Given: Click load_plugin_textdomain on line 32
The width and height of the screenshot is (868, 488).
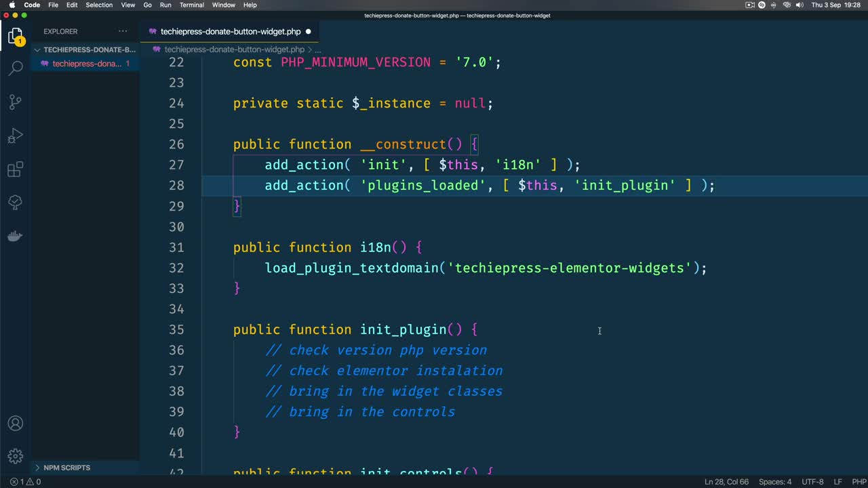Looking at the screenshot, I should 351,268.
